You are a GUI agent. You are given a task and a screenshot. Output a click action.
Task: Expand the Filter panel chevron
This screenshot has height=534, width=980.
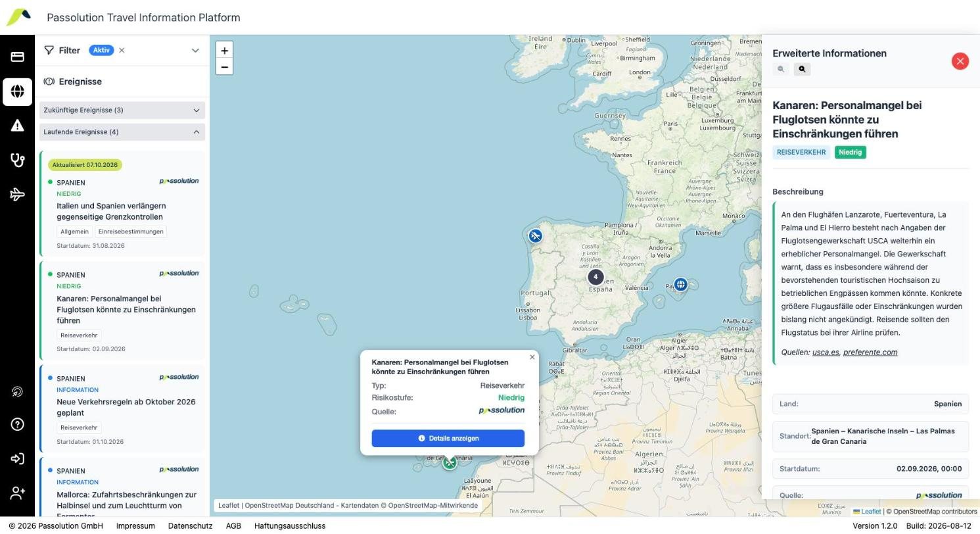coord(195,51)
